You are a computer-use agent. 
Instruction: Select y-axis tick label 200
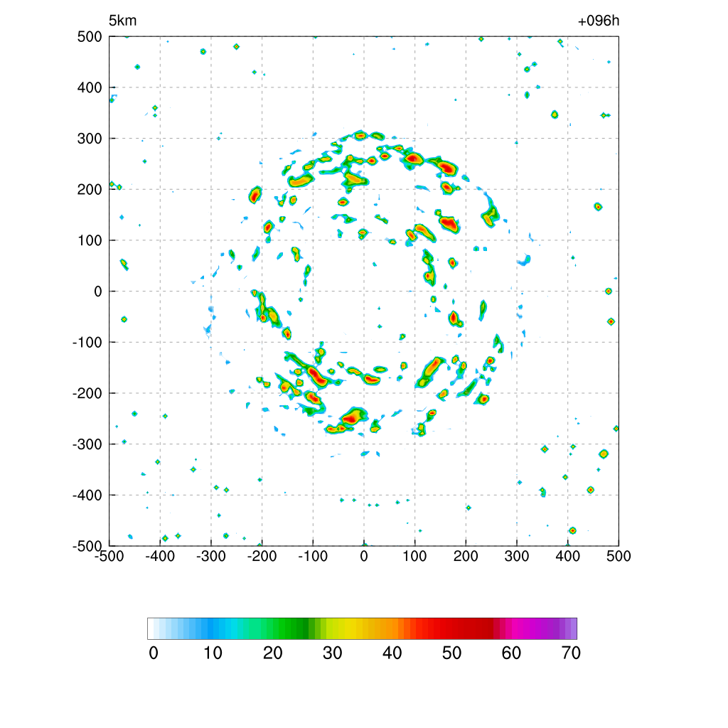90,189
